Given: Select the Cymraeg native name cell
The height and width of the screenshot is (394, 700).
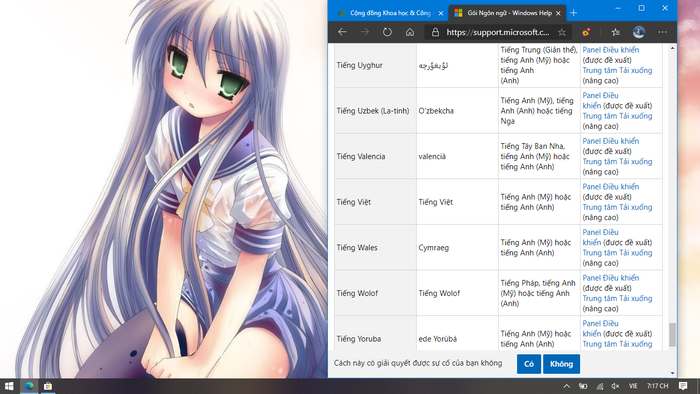Looking at the screenshot, I should coord(457,248).
